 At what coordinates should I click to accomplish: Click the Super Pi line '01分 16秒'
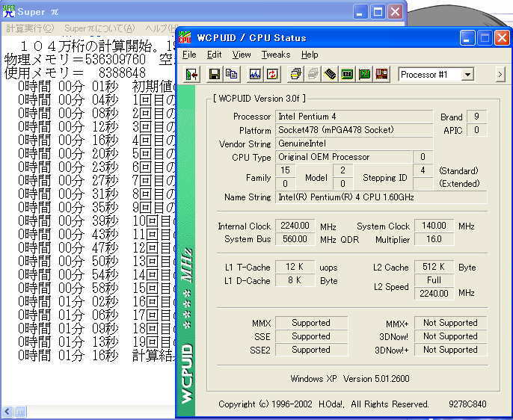point(88,356)
